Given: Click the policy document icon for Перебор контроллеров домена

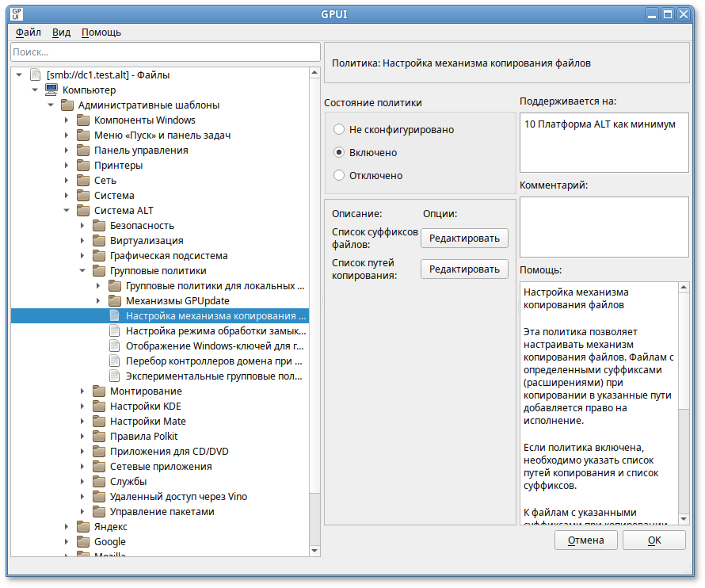Looking at the screenshot, I should pos(114,361).
